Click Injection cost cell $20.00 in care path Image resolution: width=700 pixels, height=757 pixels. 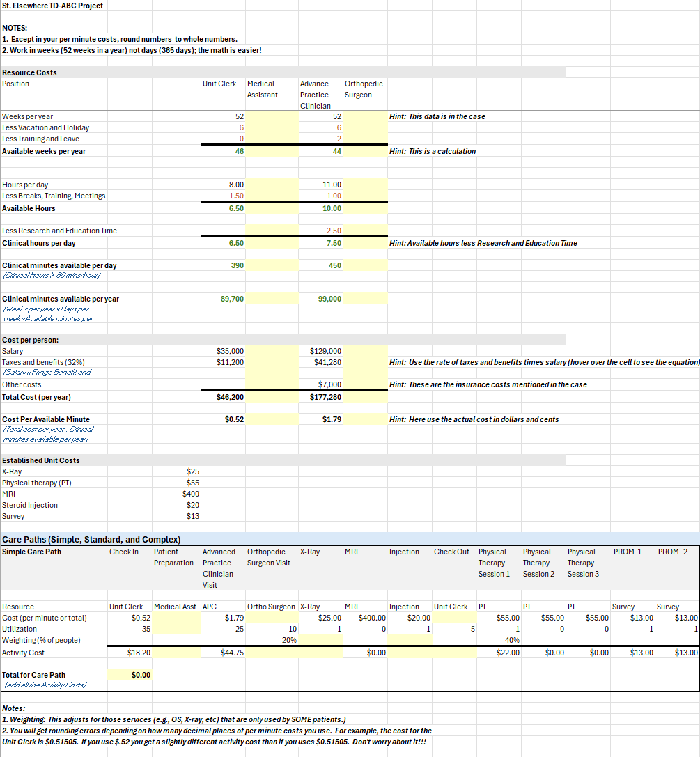tap(410, 618)
